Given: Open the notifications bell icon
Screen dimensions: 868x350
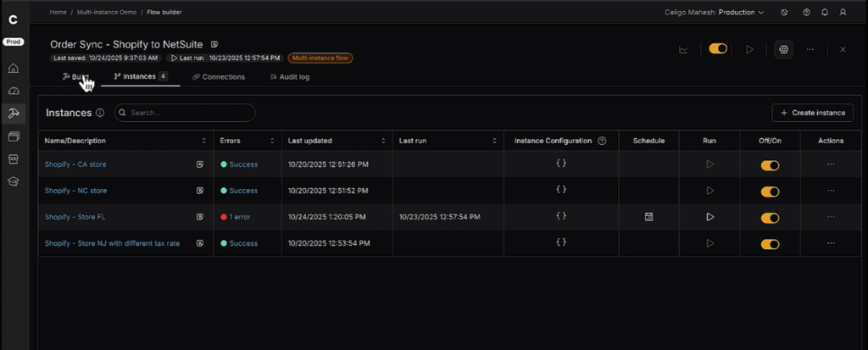Looking at the screenshot, I should 825,12.
